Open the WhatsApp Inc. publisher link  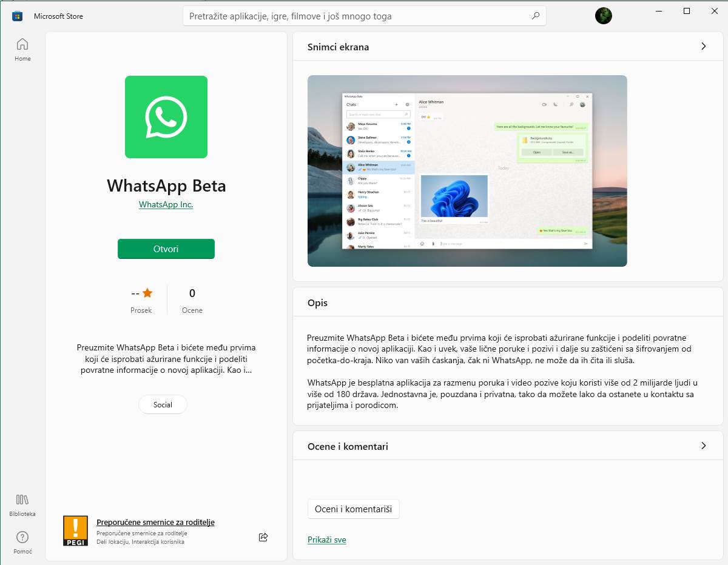coord(166,204)
